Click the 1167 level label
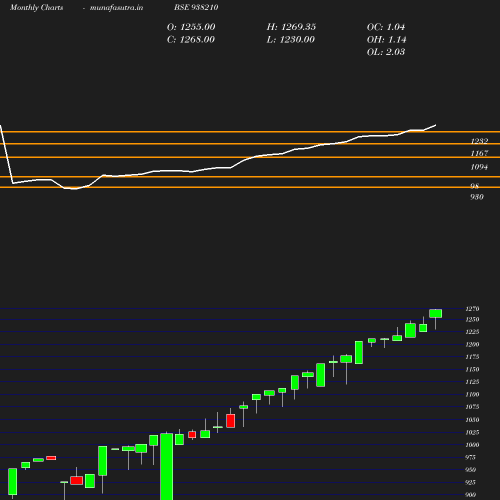 [479, 153]
